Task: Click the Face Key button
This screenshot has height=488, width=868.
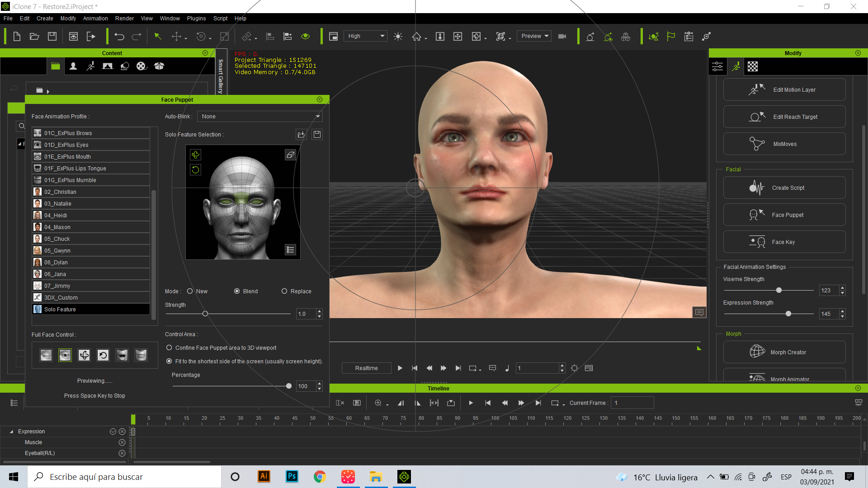Action: pos(784,242)
